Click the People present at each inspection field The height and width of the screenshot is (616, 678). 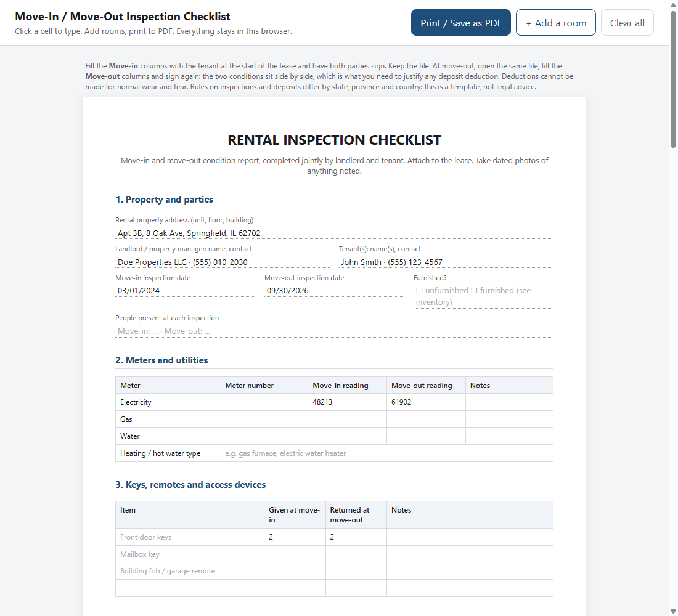click(x=334, y=331)
